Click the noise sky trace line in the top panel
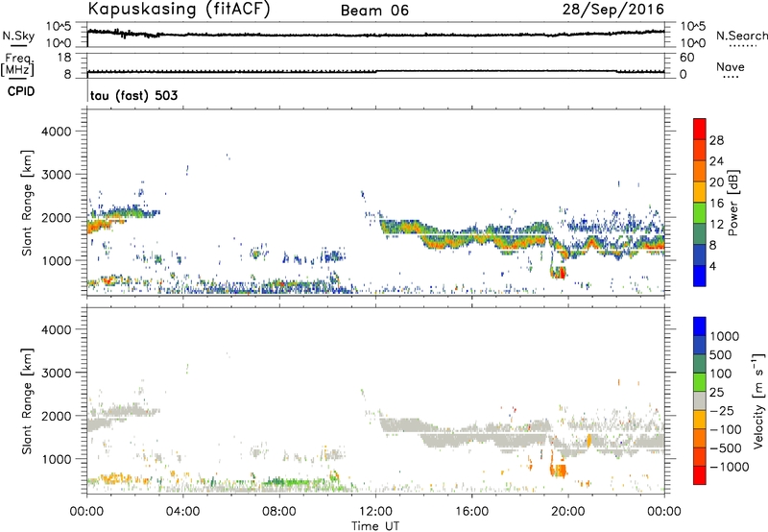This screenshot has width=768, height=532. pos(375,35)
